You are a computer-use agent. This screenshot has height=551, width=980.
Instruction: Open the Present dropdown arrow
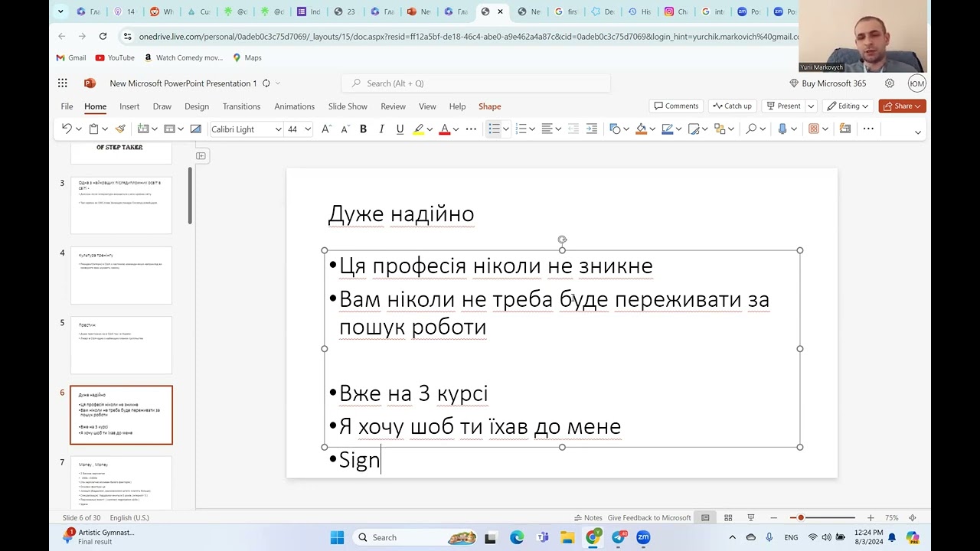click(810, 106)
